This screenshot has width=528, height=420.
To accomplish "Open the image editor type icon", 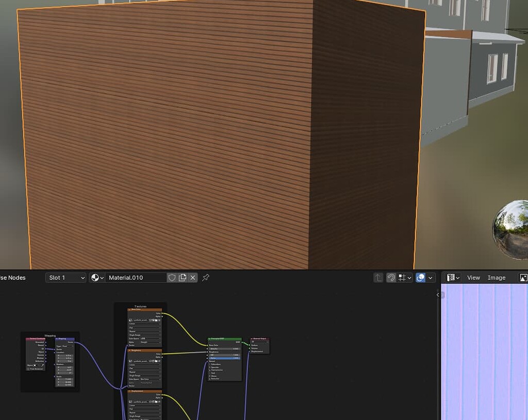I will point(453,278).
